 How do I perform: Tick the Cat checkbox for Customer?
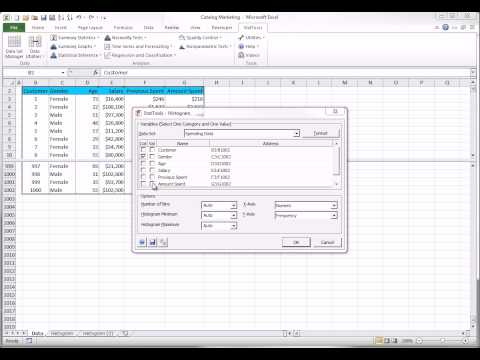click(x=143, y=150)
